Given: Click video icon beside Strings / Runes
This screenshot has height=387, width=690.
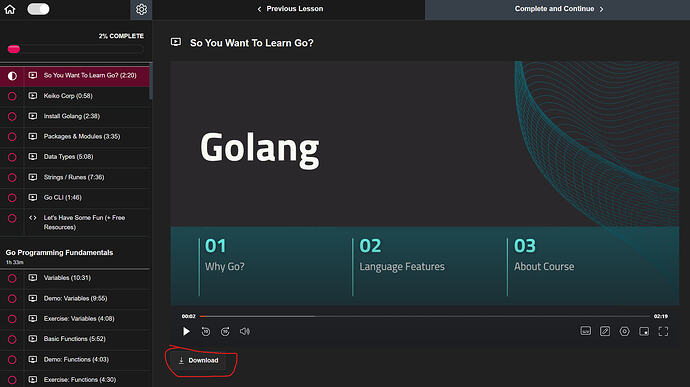Looking at the screenshot, I should (x=33, y=177).
